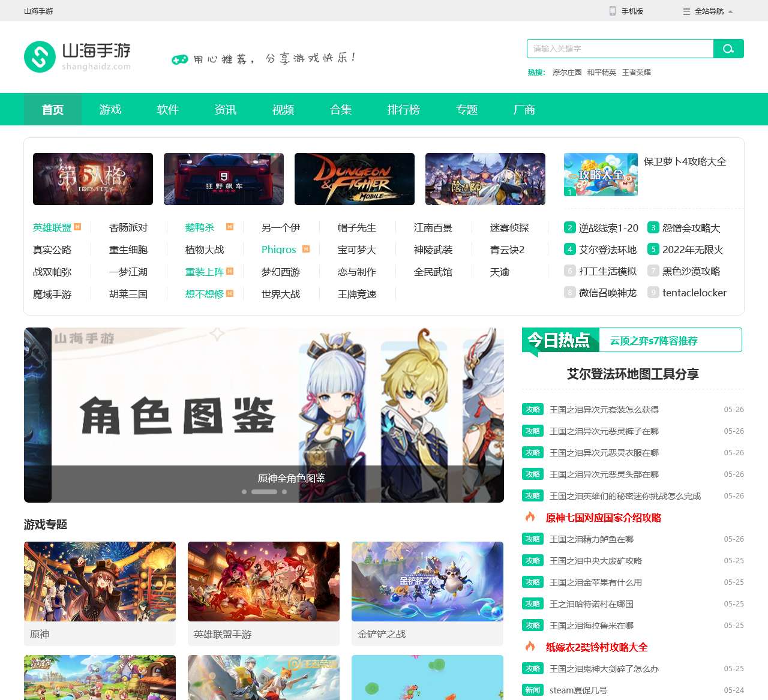Click the flame icon beside 纸嫁衣2奘铃村攻略大全
The height and width of the screenshot is (700, 768).
[530, 646]
